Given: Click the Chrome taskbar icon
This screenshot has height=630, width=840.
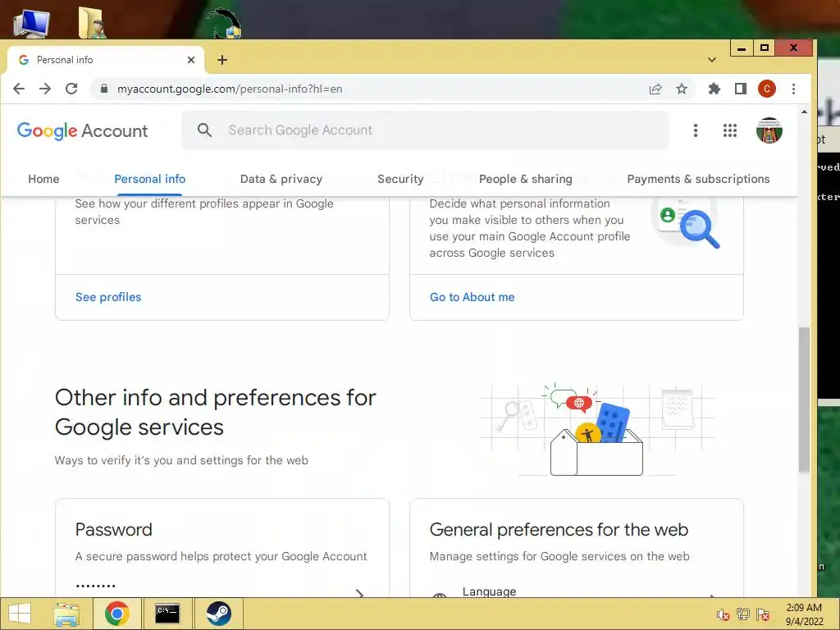Looking at the screenshot, I should tap(116, 614).
